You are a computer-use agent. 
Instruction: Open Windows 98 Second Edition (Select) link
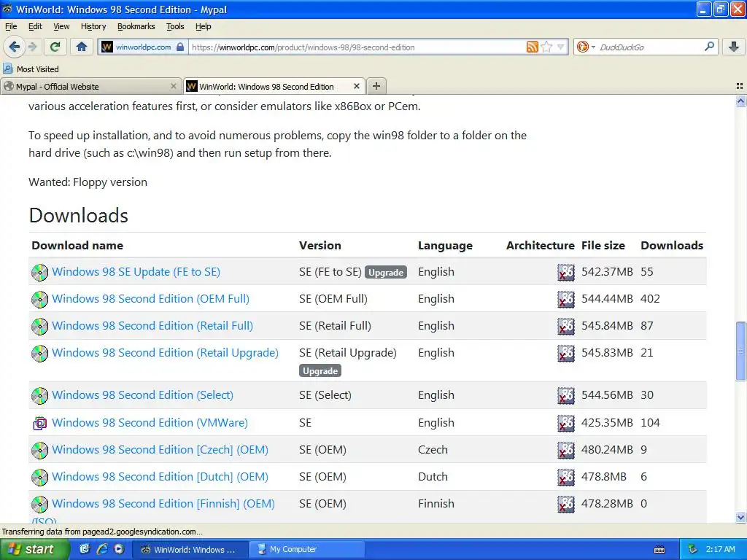[x=143, y=395]
